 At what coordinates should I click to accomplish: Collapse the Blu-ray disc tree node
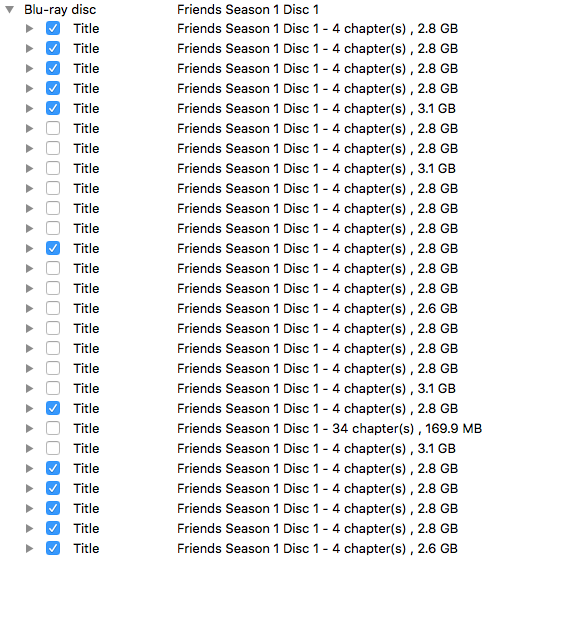tap(10, 9)
